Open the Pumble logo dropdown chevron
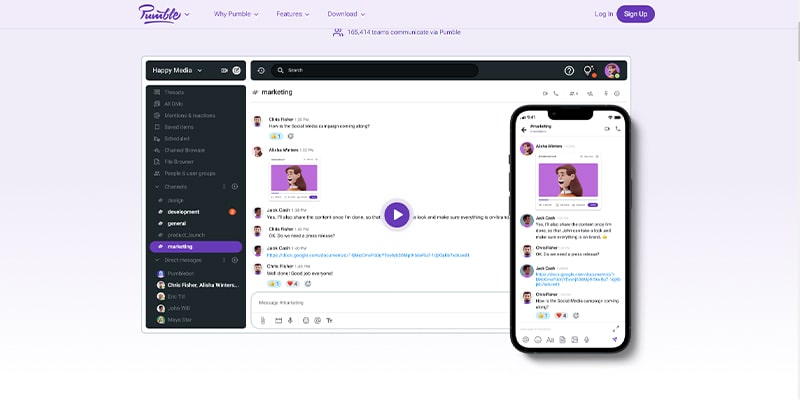Viewport: 800px width, 400px height. (x=187, y=14)
